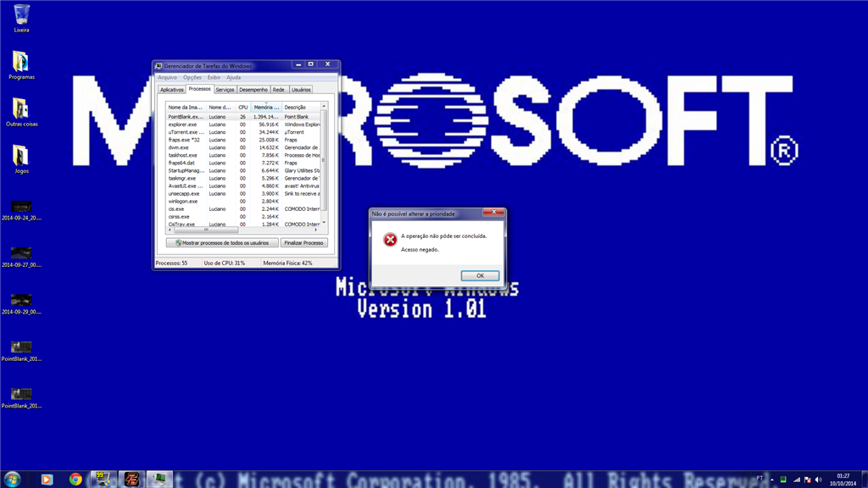
Task: Open the Programas desktop folder
Action: pos(21,64)
